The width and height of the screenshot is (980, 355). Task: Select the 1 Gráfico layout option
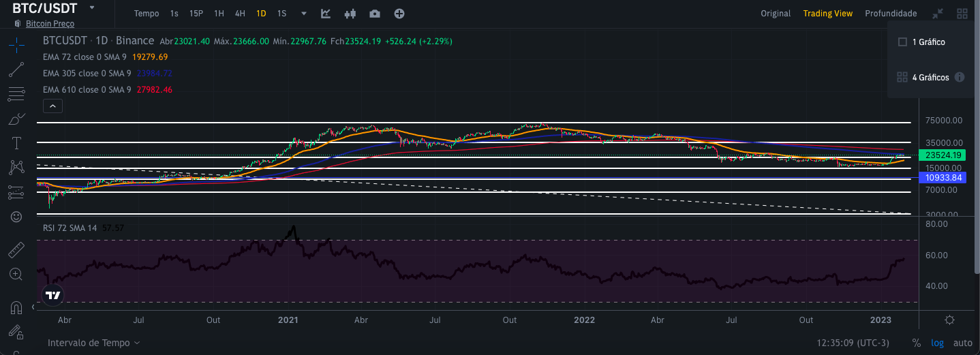923,42
